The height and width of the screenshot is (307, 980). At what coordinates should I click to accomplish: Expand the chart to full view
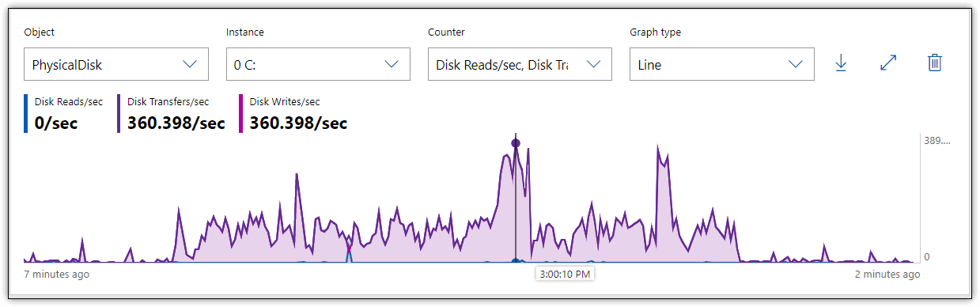click(x=888, y=64)
